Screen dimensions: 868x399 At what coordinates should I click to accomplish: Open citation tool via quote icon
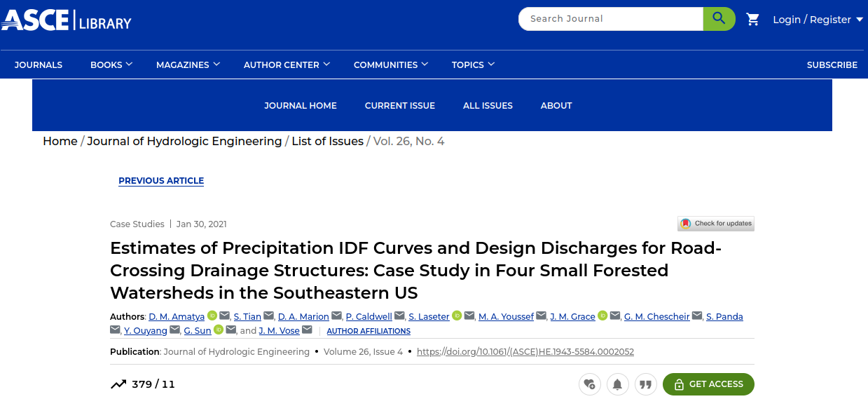coord(645,384)
